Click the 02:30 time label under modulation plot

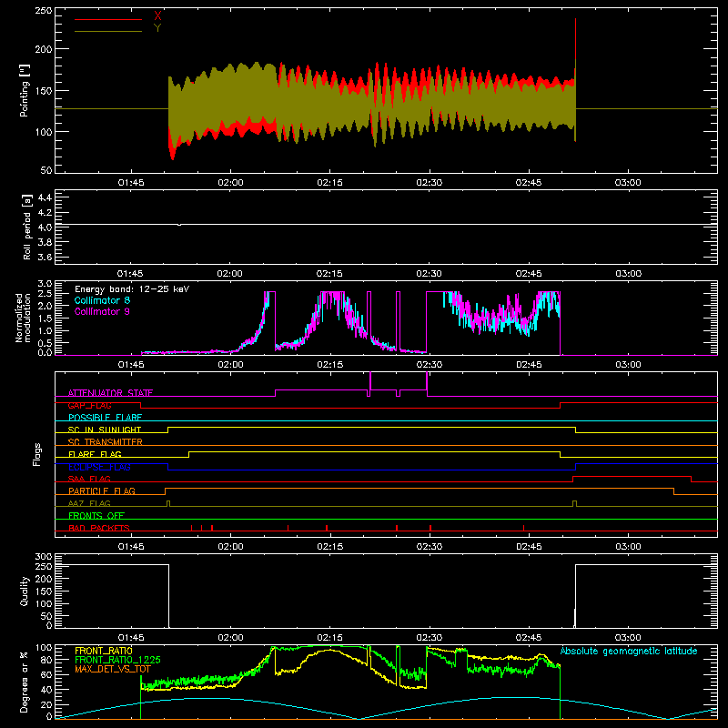429,365
